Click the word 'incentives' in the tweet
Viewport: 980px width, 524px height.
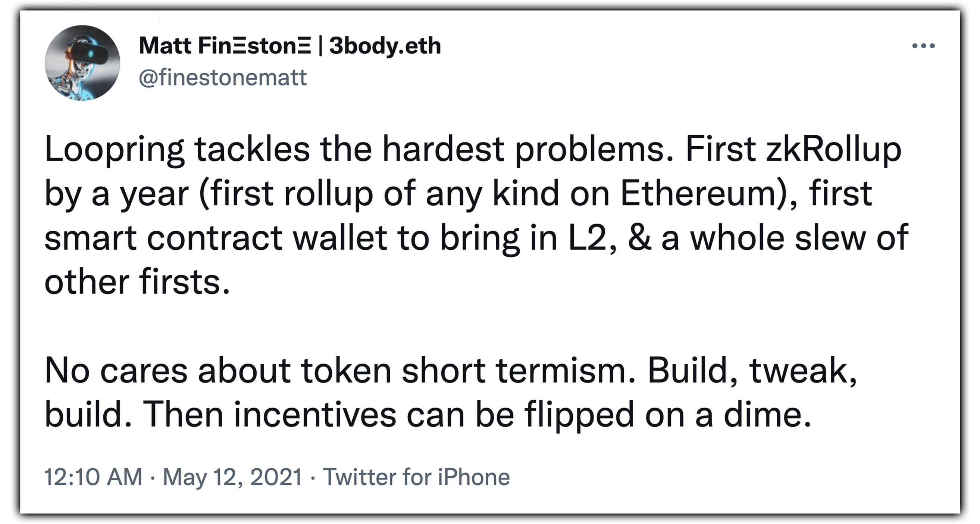click(315, 415)
